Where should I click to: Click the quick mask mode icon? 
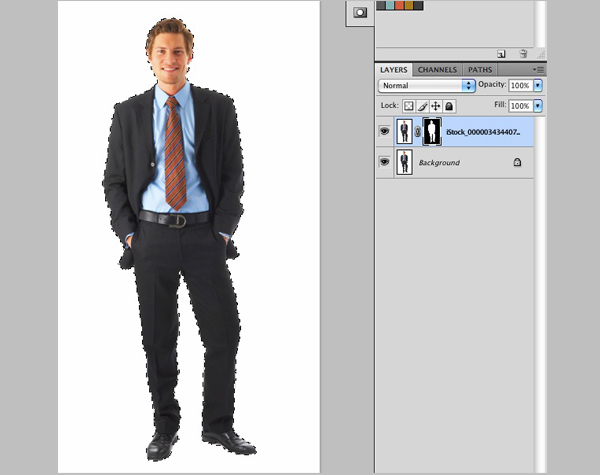(360, 12)
